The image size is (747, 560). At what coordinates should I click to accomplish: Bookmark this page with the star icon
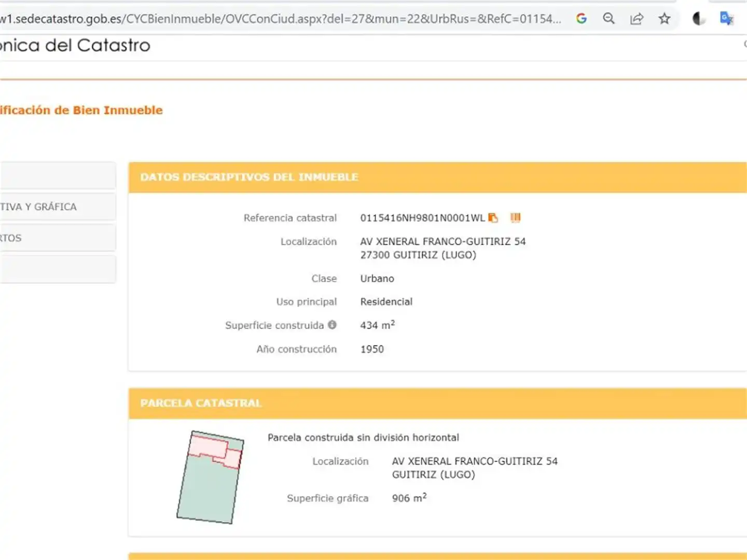[664, 19]
